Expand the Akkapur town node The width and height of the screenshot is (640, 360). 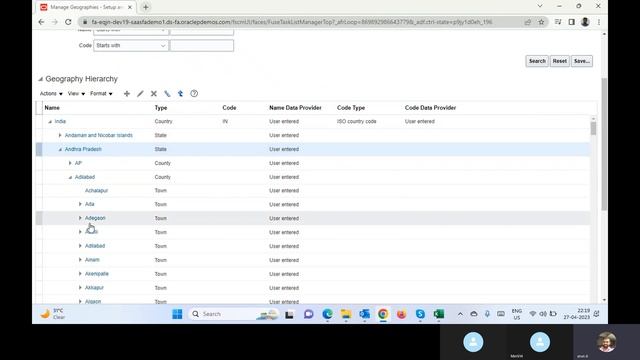click(x=80, y=287)
